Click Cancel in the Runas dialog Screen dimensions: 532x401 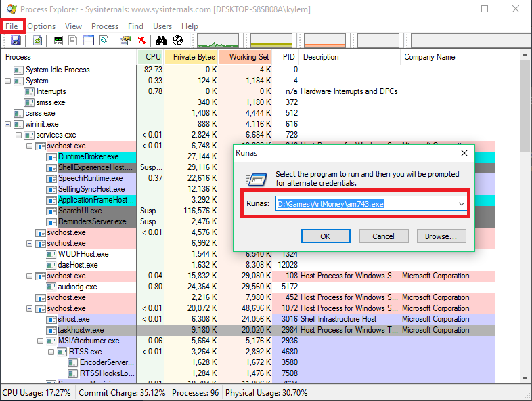point(384,236)
